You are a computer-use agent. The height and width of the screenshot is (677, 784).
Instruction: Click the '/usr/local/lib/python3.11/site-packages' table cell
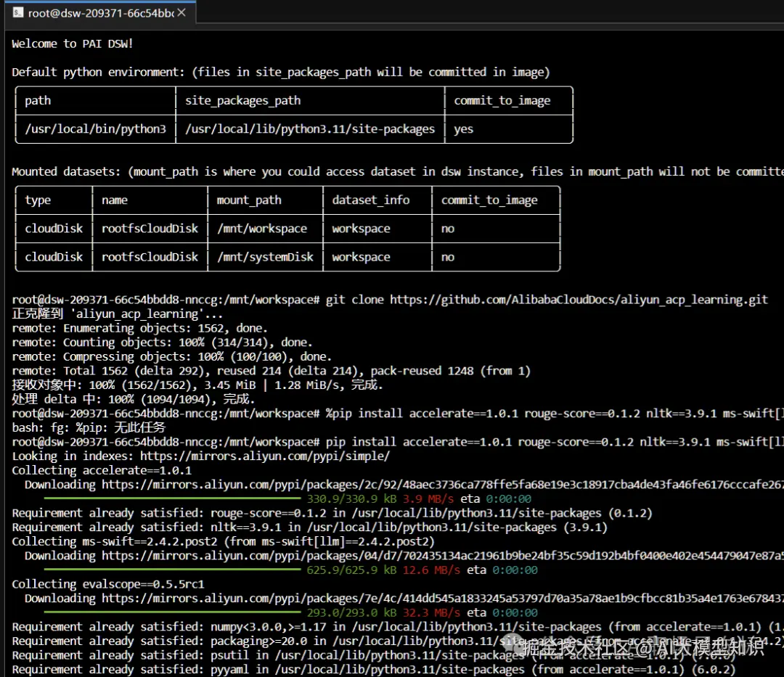point(310,129)
